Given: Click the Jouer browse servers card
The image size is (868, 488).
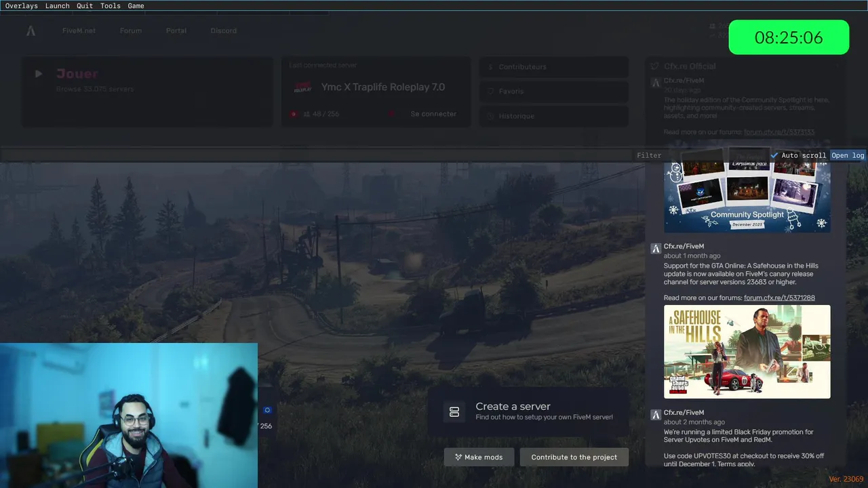Looking at the screenshot, I should pyautogui.click(x=147, y=92).
